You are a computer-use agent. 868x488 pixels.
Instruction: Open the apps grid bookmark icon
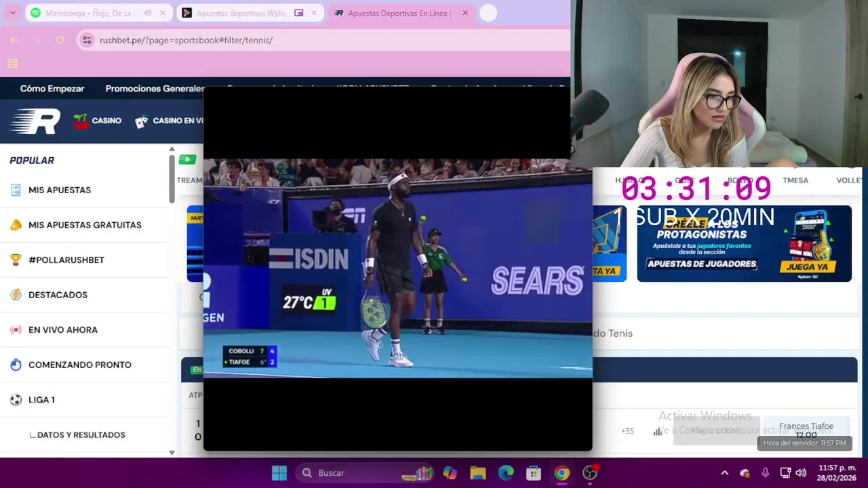(12, 64)
